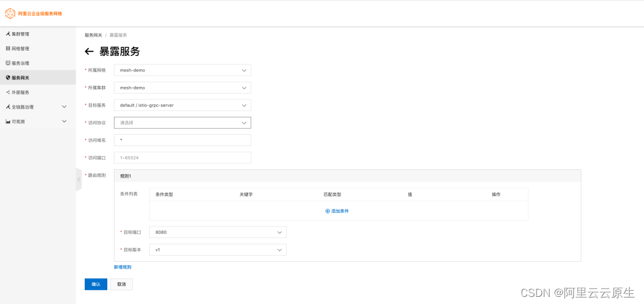Viewport: 644px width, 304px height.
Task: Open the 网格管理 menu item
Action: click(x=38, y=48)
